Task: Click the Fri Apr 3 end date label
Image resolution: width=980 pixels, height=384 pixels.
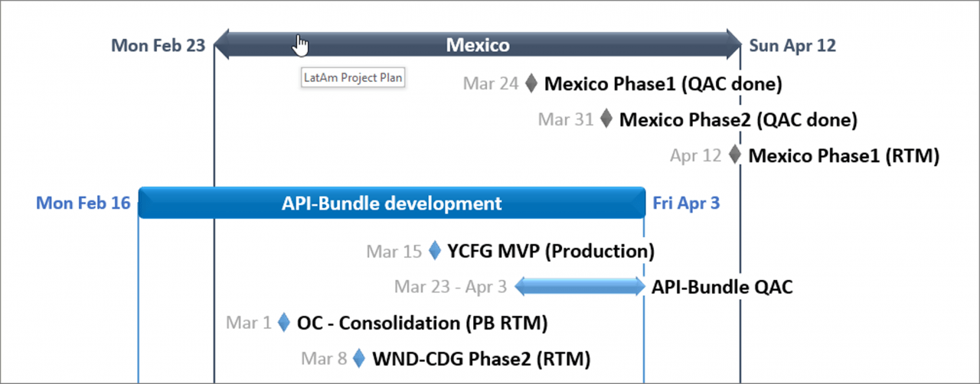Action: tap(686, 203)
